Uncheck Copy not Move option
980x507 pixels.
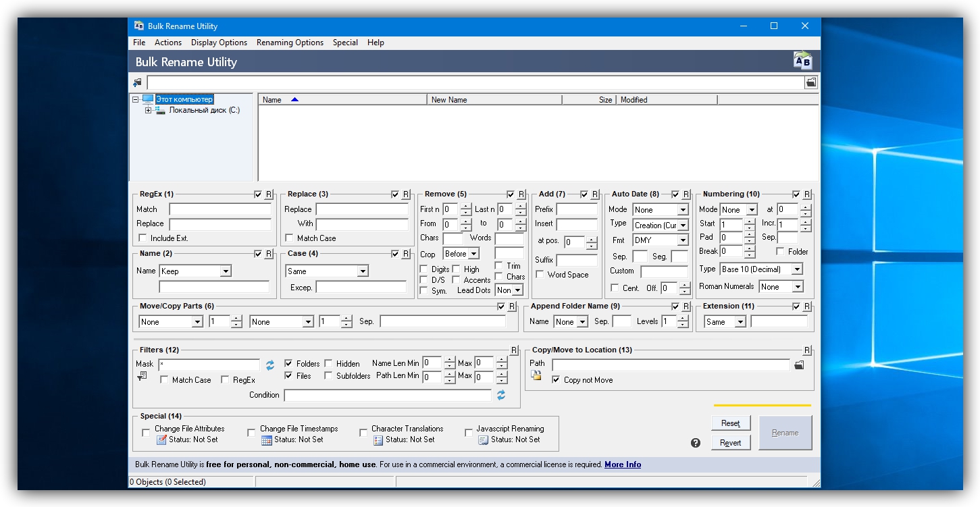pos(556,380)
